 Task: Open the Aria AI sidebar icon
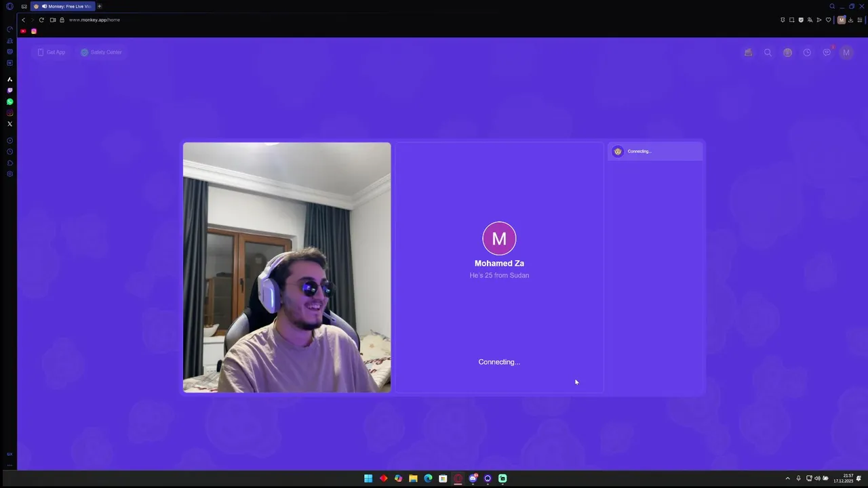(9, 79)
